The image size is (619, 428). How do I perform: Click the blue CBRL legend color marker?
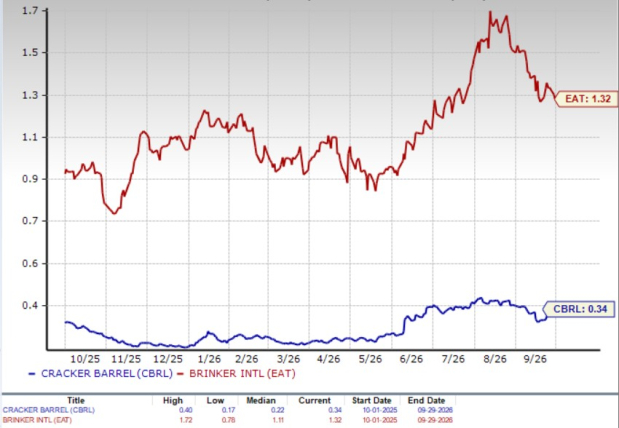(x=32, y=374)
